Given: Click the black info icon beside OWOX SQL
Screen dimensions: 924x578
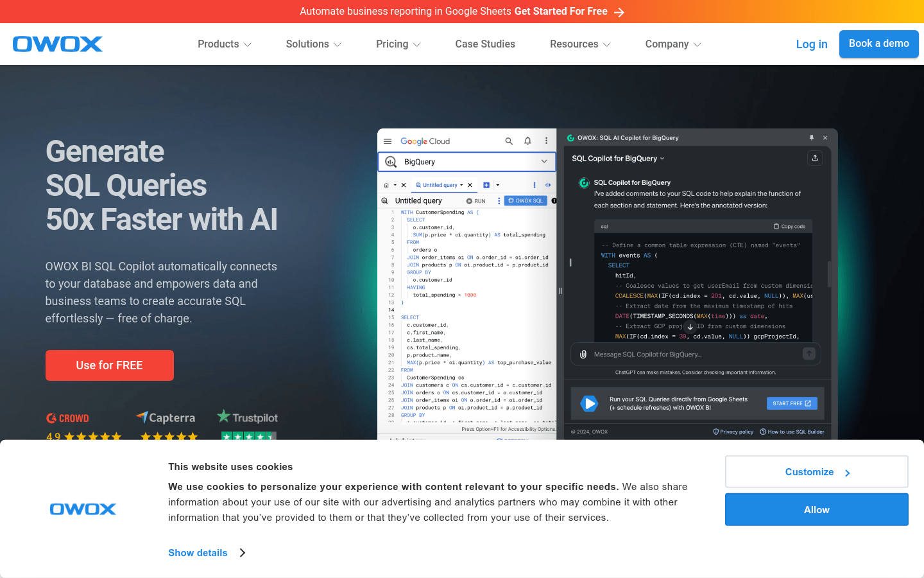Looking at the screenshot, I should pos(554,201).
